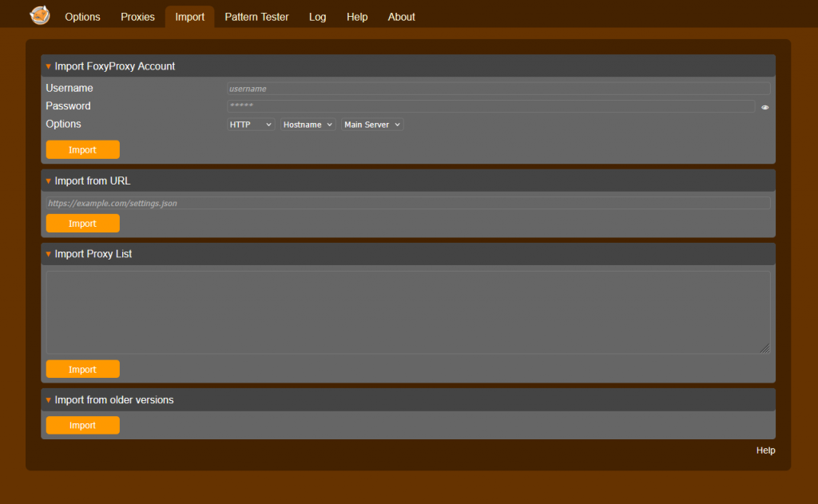Collapse the Import FoxyProxy Account section
The width and height of the screenshot is (818, 504).
pyautogui.click(x=408, y=66)
